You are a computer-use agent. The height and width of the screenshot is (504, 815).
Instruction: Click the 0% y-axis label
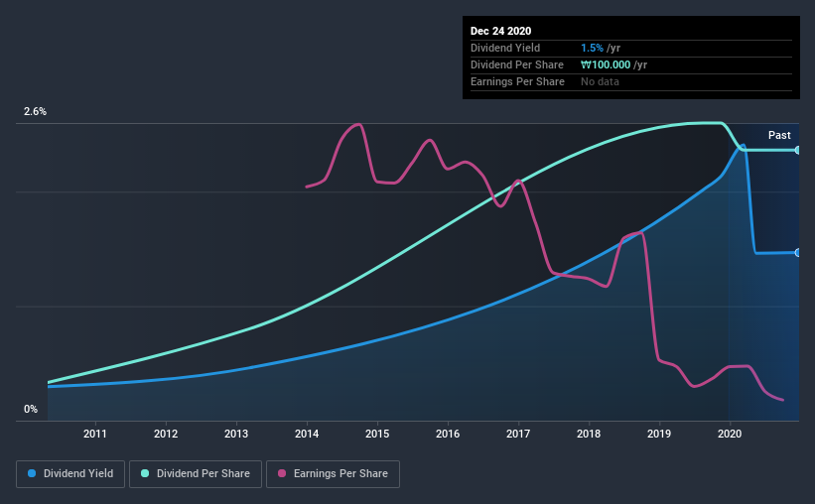31,409
